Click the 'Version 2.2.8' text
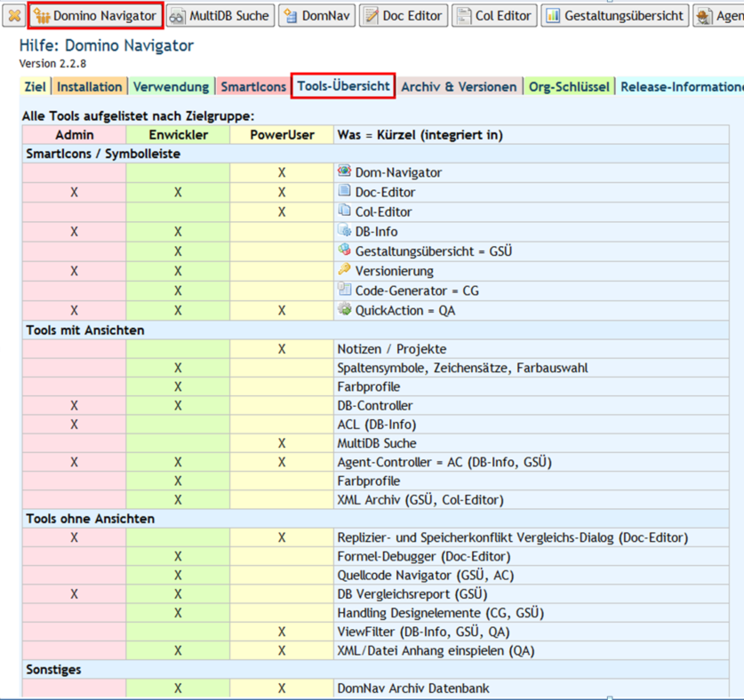Image resolution: width=744 pixels, height=700 pixels. click(x=52, y=64)
